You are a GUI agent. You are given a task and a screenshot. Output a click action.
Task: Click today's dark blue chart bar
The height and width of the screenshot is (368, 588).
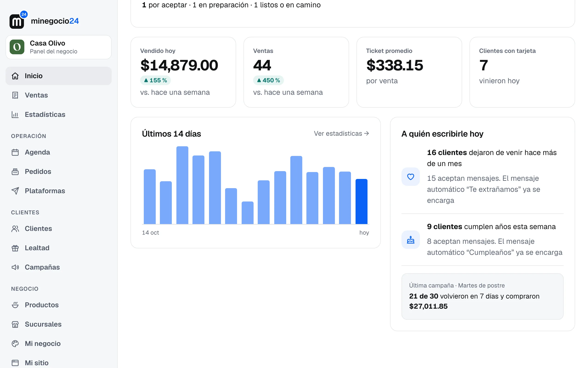[361, 201]
